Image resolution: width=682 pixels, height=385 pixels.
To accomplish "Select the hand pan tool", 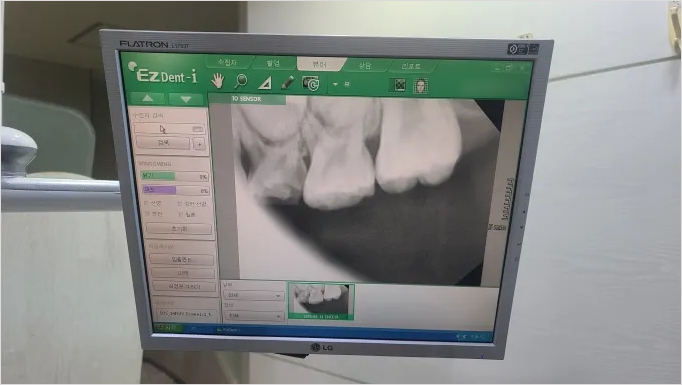I will pos(217,81).
